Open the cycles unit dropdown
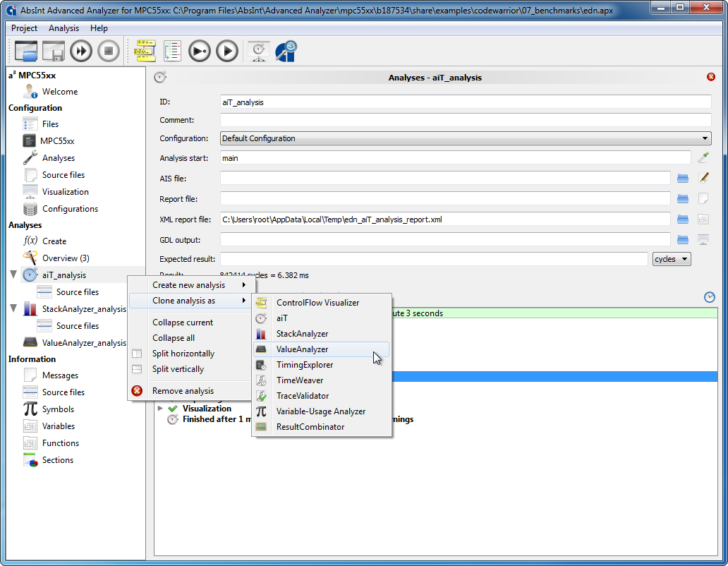Image resolution: width=728 pixels, height=566 pixels. [x=672, y=259]
